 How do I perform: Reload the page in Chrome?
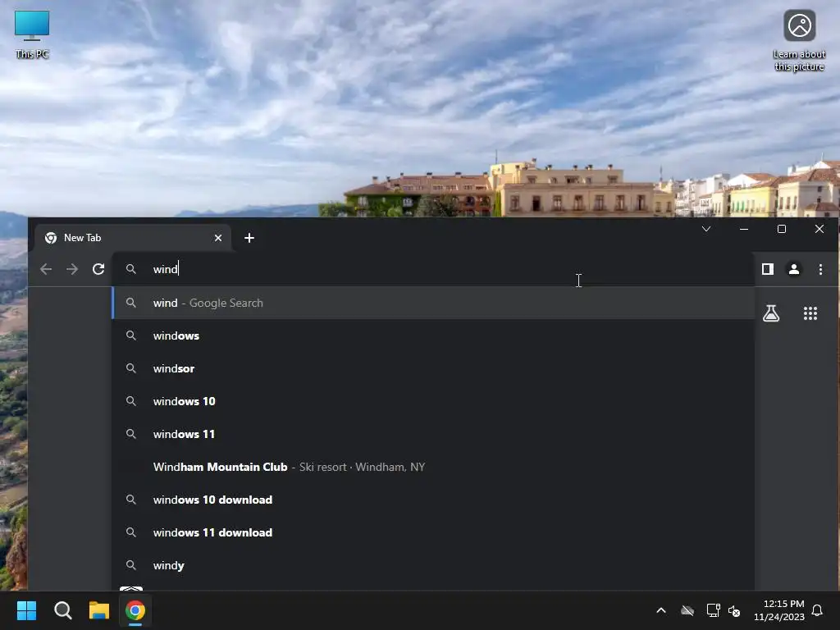click(x=98, y=269)
